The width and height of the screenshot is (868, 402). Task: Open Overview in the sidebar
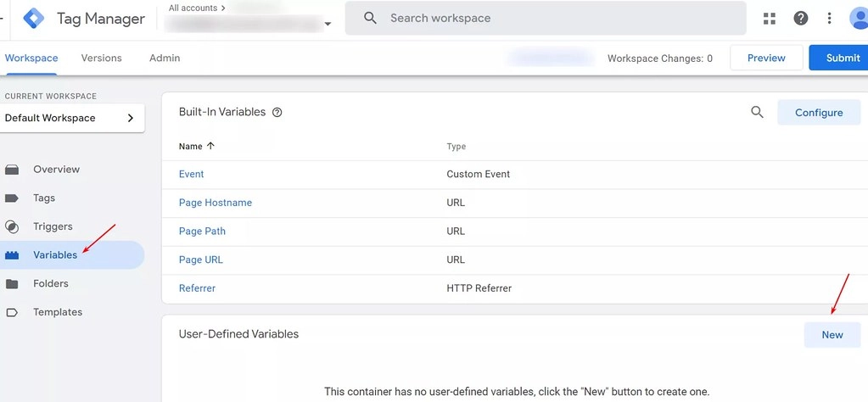(56, 170)
